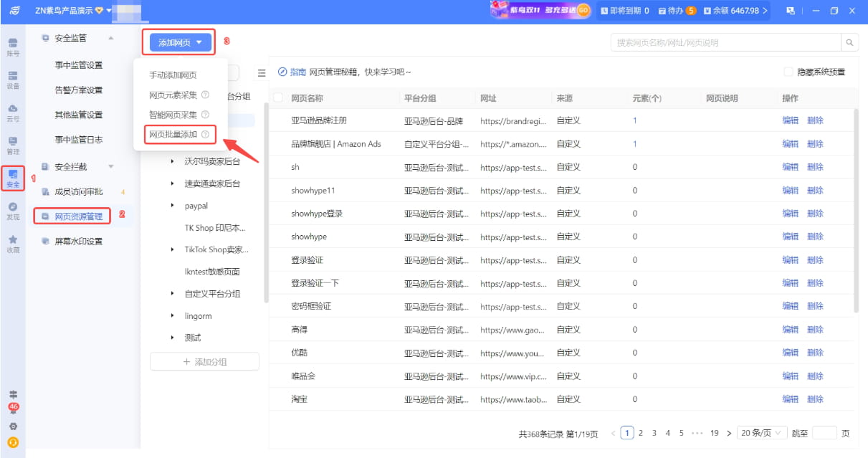Open 告警方案设置 menu item
Viewport: 868px width, 458px height.
[x=79, y=90]
